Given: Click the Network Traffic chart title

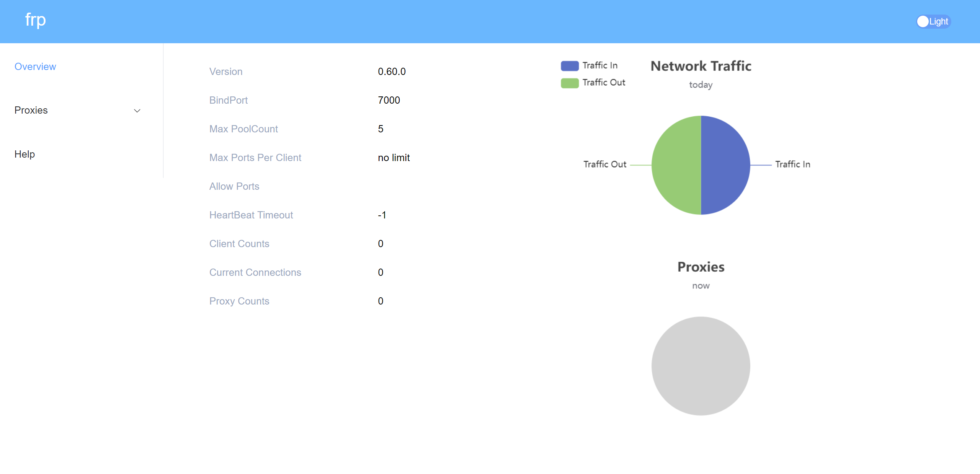Looking at the screenshot, I should (701, 66).
